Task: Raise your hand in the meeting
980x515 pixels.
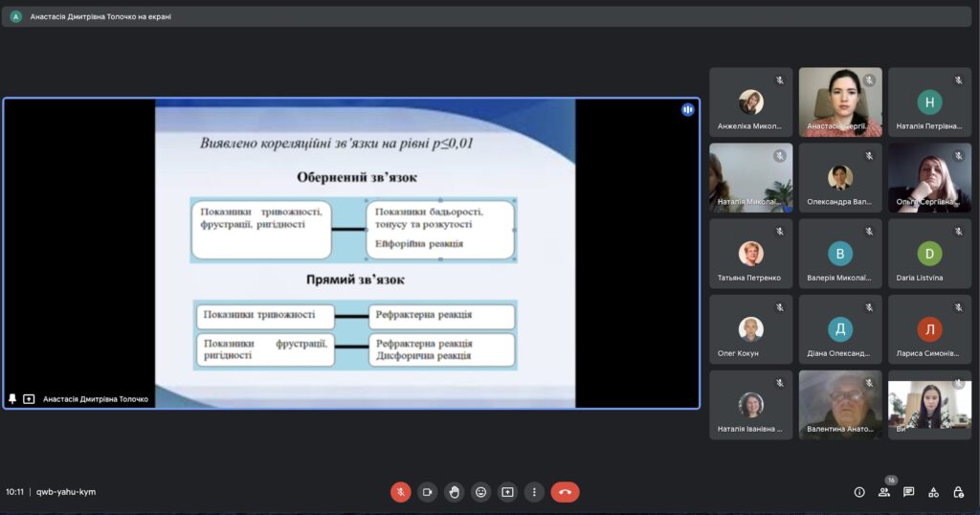Action: click(454, 492)
